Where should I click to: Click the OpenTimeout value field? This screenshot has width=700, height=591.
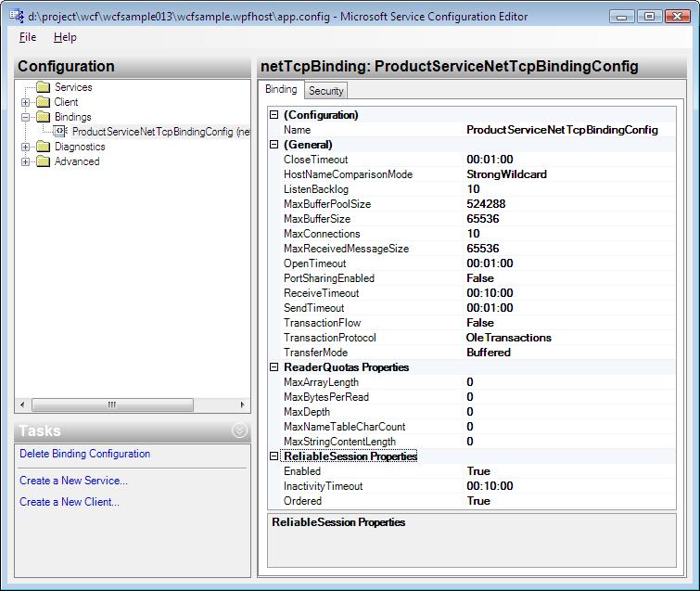(x=570, y=263)
